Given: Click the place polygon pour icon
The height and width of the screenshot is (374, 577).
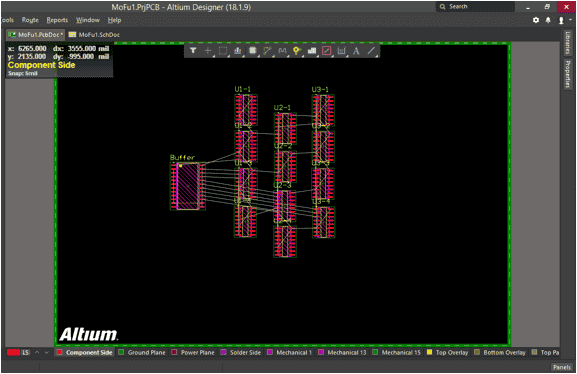Looking at the screenshot, I should click(x=312, y=51).
